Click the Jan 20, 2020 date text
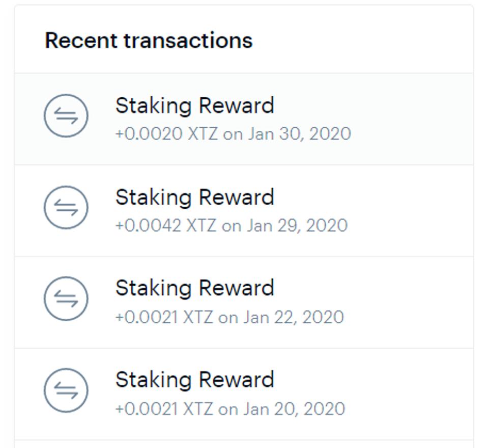Viewport: 488px width, 448px height. (x=294, y=409)
